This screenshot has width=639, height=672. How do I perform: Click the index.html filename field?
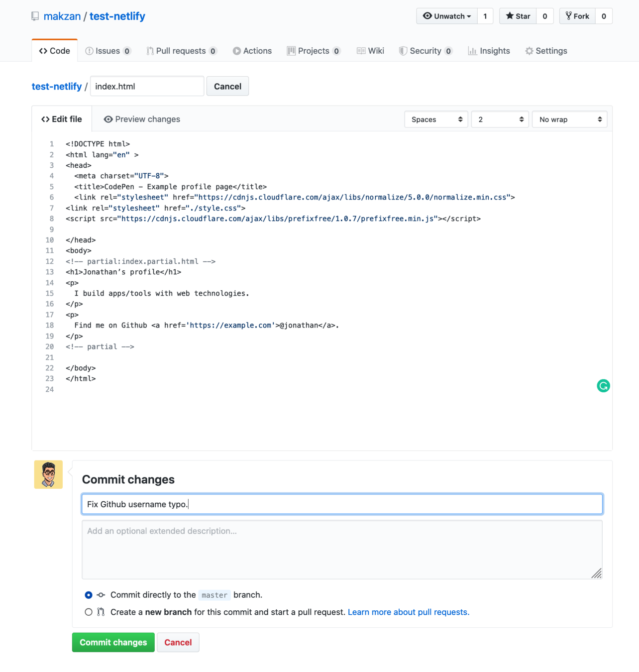(x=147, y=86)
